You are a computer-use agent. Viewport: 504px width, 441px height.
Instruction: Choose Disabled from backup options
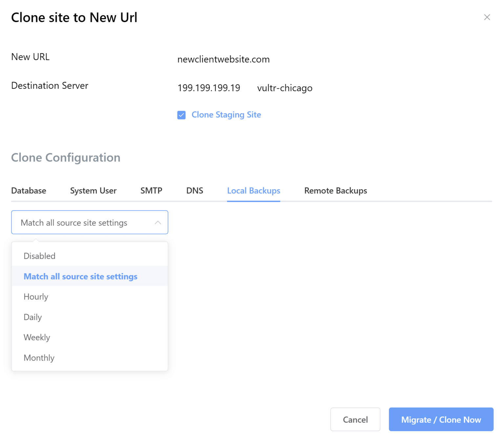pos(39,256)
